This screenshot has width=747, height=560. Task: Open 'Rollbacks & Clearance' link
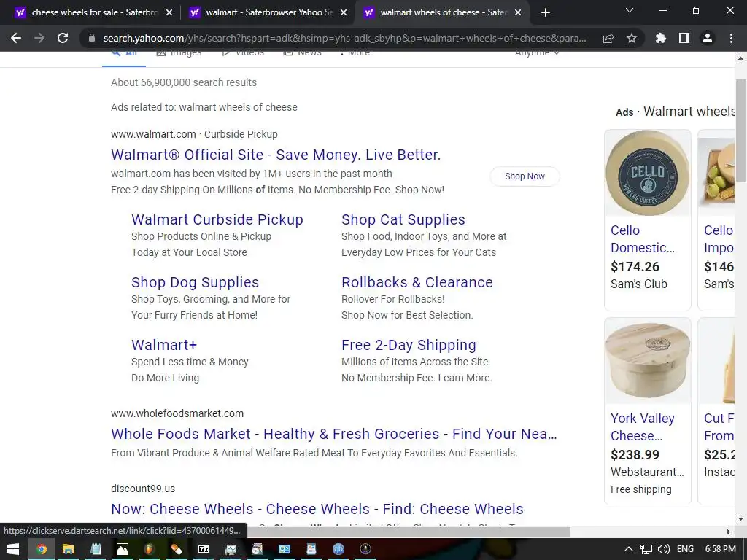click(x=417, y=282)
